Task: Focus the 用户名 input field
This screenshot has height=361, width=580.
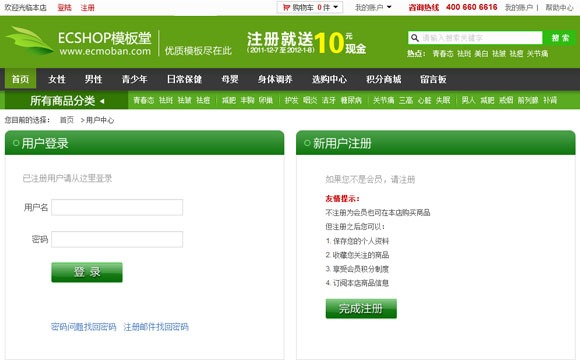Action: [117, 208]
